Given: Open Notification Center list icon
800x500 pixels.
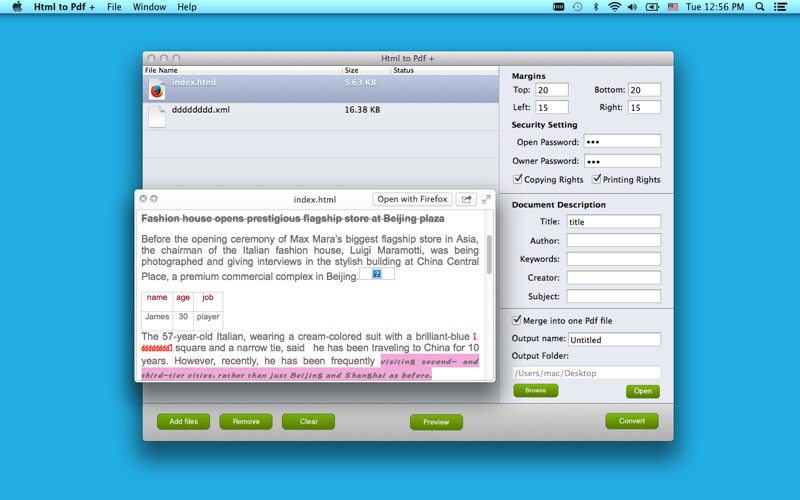Looking at the screenshot, I should 780,7.
